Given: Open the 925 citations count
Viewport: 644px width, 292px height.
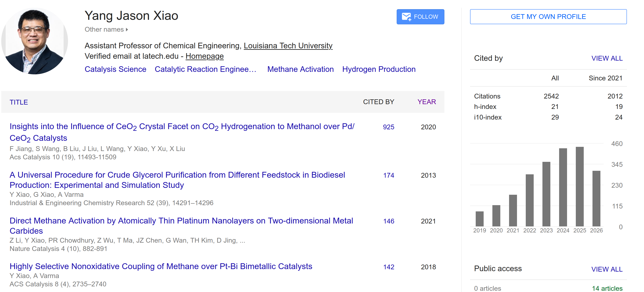Looking at the screenshot, I should click(389, 127).
